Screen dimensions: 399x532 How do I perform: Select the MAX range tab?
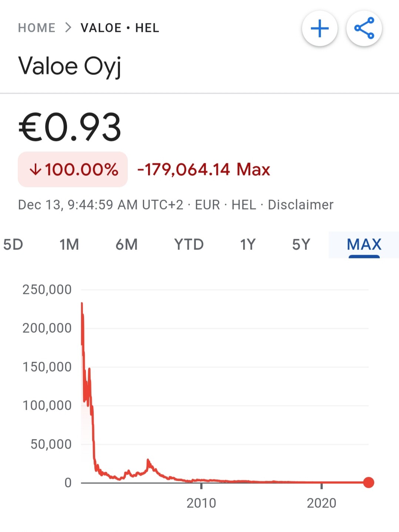364,244
